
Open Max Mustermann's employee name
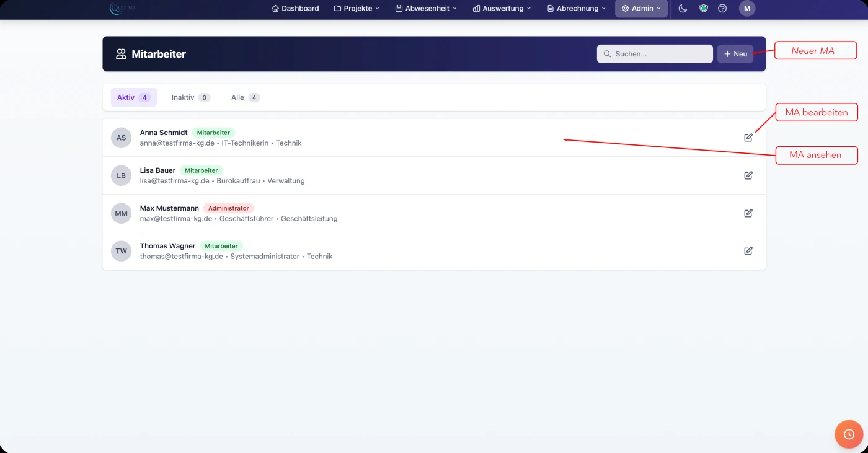click(169, 208)
